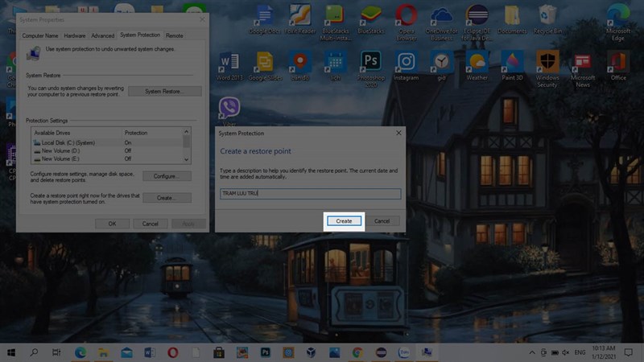Select New Volume (E:) drive row
This screenshot has height=362, width=644.
pyautogui.click(x=107, y=158)
